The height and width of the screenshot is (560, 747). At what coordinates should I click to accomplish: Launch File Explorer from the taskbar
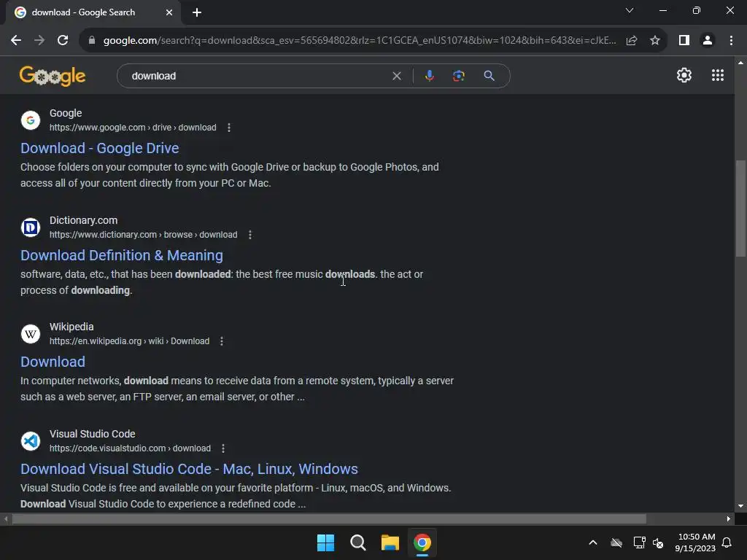coord(390,542)
